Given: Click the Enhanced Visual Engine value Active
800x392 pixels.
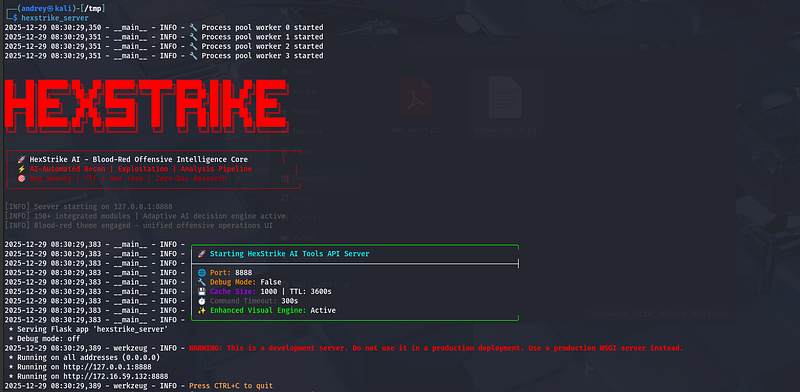Looking at the screenshot, I should pyautogui.click(x=323, y=310).
